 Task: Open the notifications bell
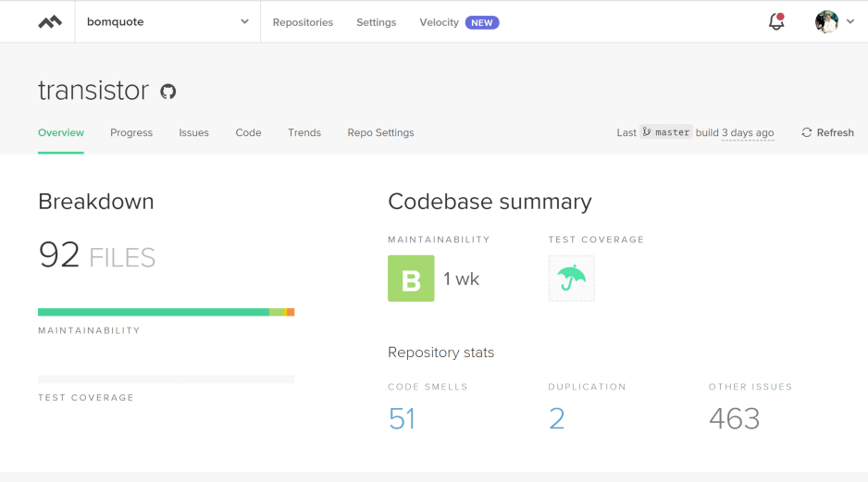776,21
